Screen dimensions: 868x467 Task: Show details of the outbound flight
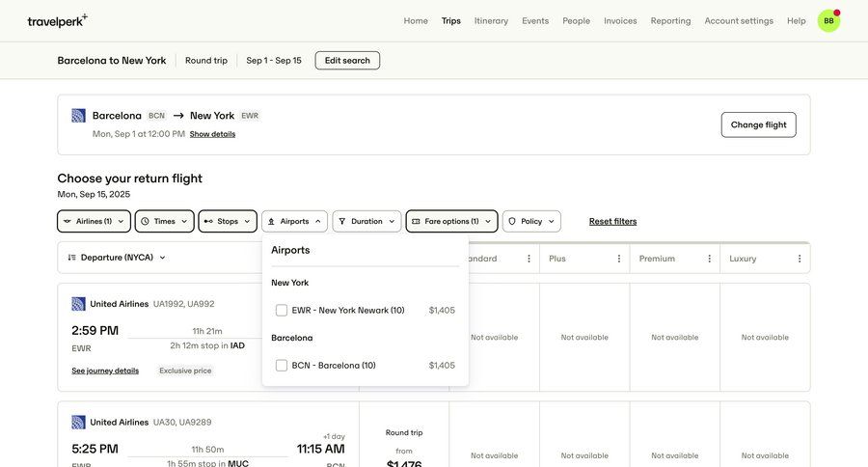tap(212, 134)
